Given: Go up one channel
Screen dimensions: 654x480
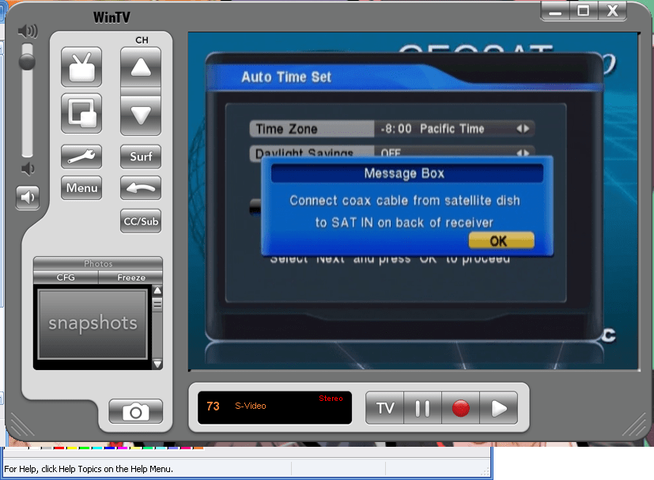Looking at the screenshot, I should 141,67.
